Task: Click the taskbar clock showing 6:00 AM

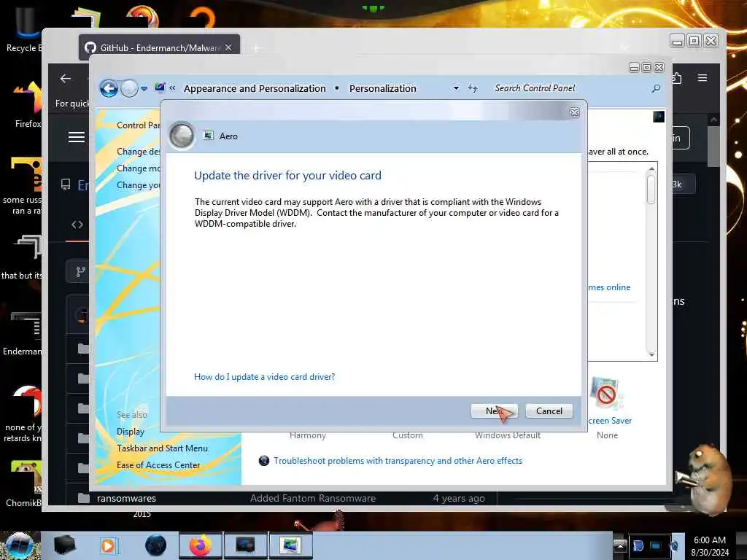Action: click(x=710, y=546)
